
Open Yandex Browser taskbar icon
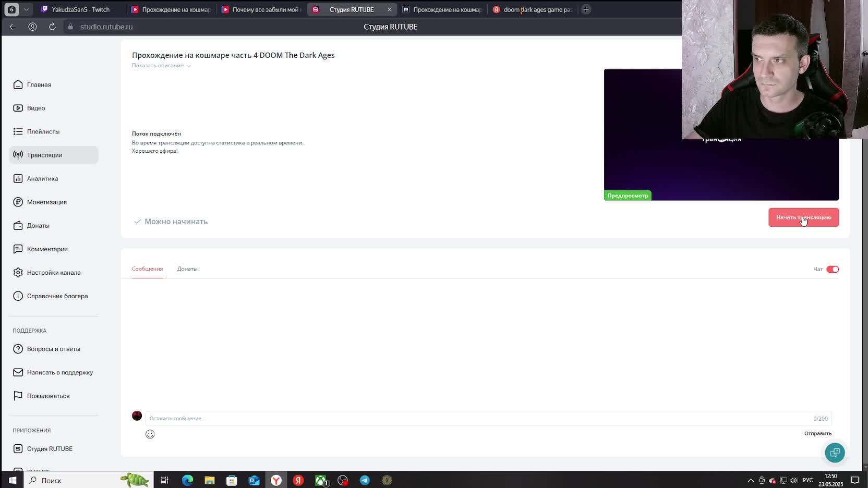tap(276, 480)
